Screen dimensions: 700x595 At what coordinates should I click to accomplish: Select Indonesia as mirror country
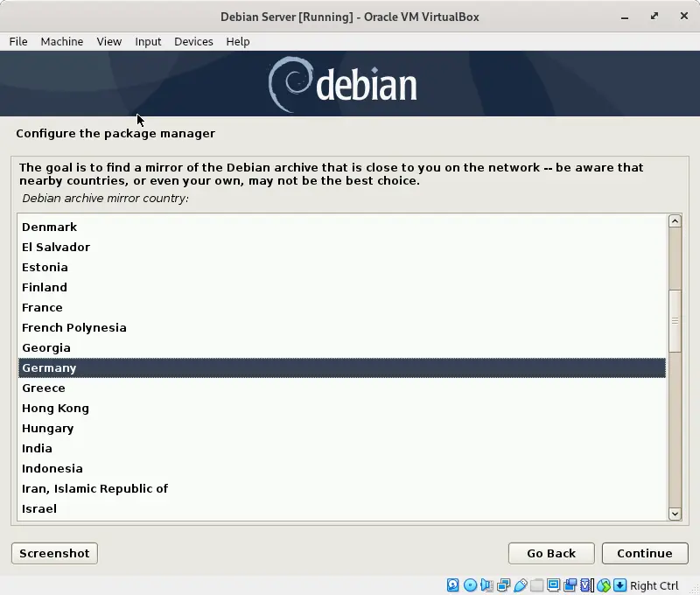tap(342, 468)
